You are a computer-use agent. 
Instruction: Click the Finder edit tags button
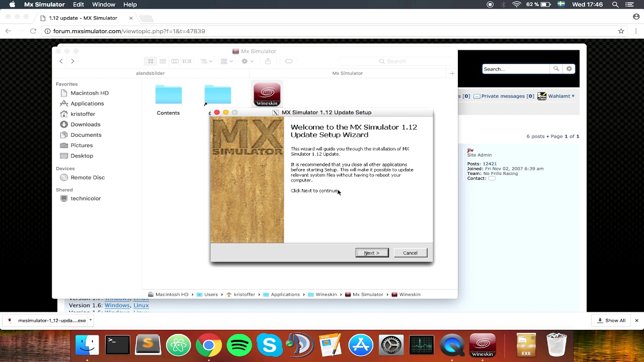288,61
